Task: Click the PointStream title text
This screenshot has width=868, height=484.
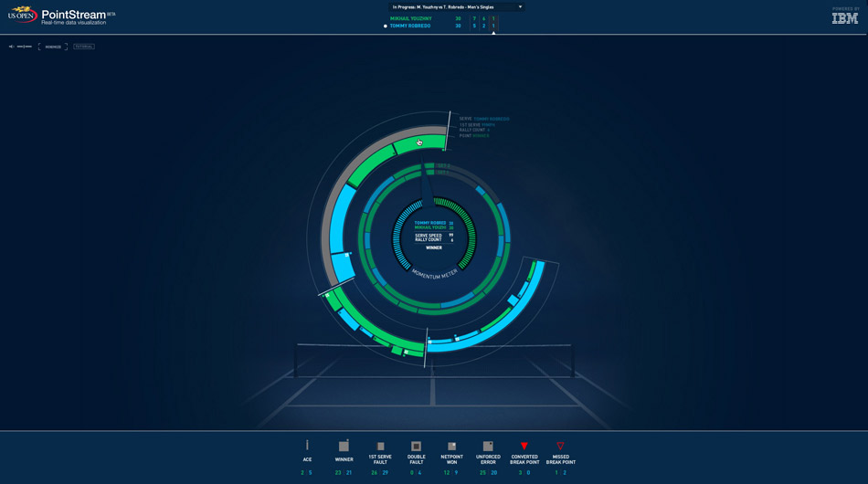Action: [x=74, y=15]
